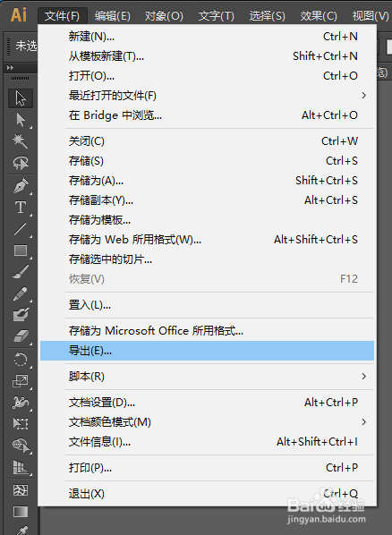
Task: Choose 置入(L)... menu entry
Action: [208, 305]
